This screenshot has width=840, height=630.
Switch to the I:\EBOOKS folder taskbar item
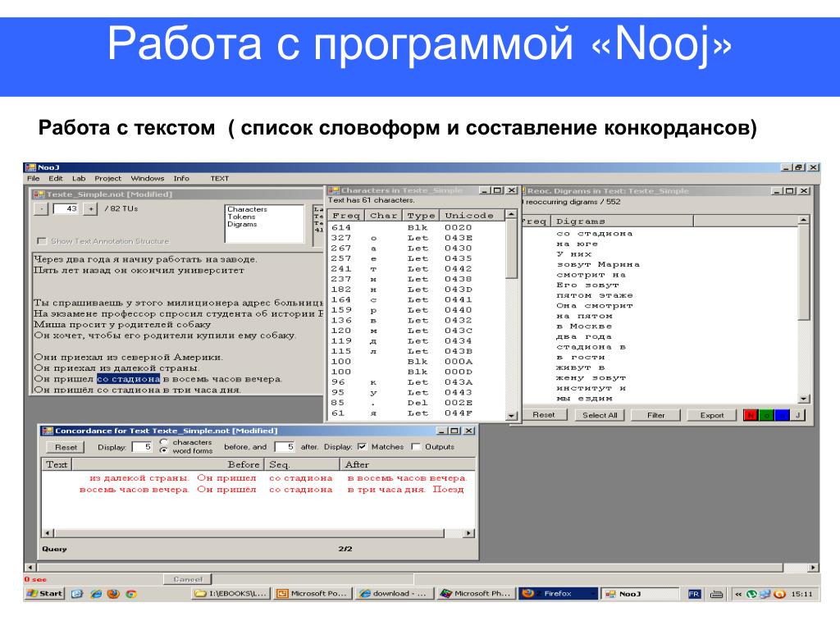tap(231, 594)
